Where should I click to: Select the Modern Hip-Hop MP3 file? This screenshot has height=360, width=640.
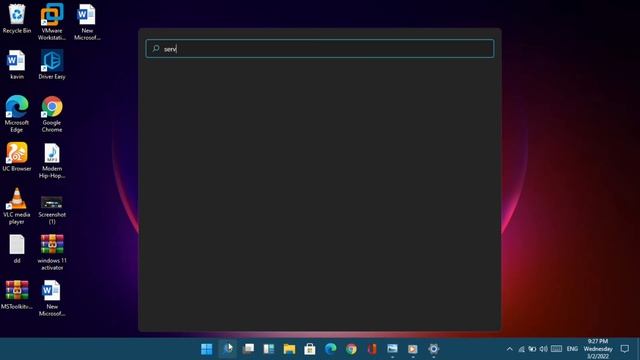click(52, 160)
